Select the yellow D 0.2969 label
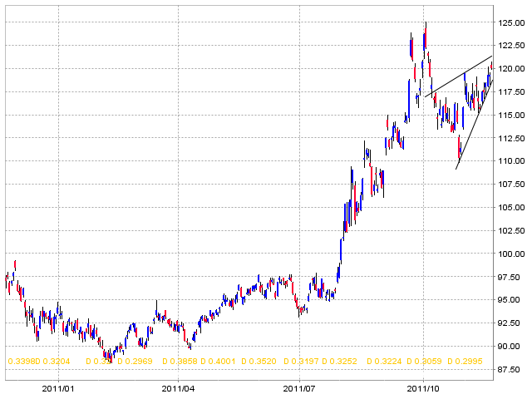Viewport: 532px width, 399px height. [x=135, y=362]
